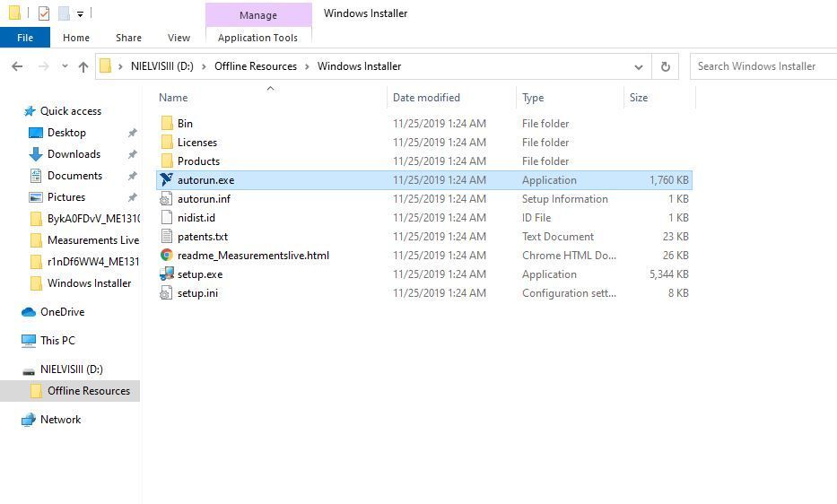Select the Products folder icon
This screenshot has width=837, height=504.
coord(167,161)
